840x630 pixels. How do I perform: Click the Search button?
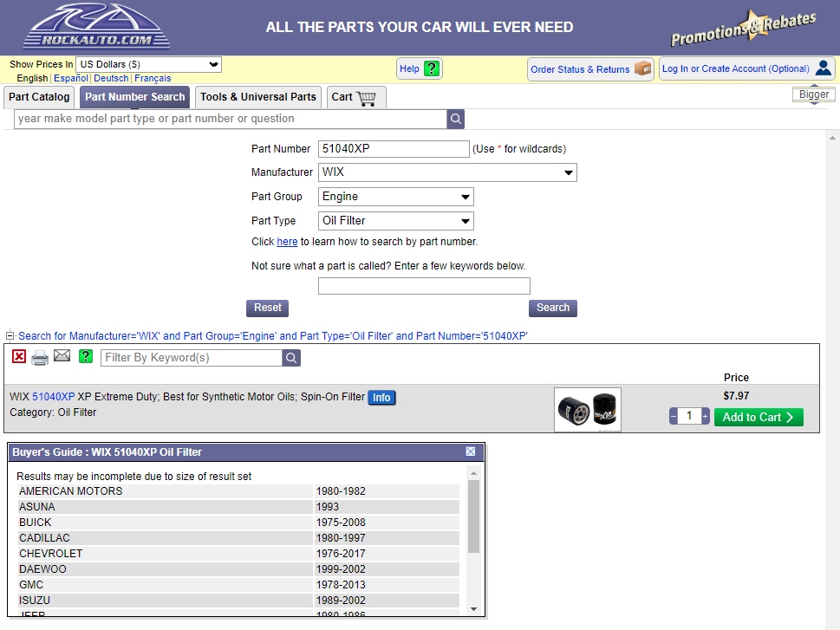click(553, 308)
